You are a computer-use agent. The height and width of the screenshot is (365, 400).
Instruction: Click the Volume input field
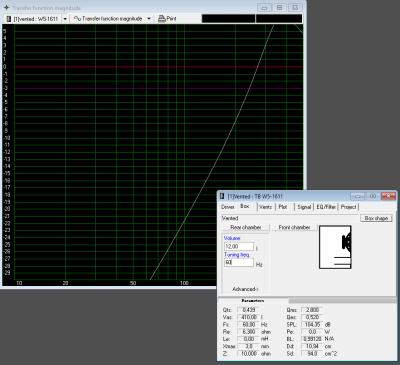point(239,247)
